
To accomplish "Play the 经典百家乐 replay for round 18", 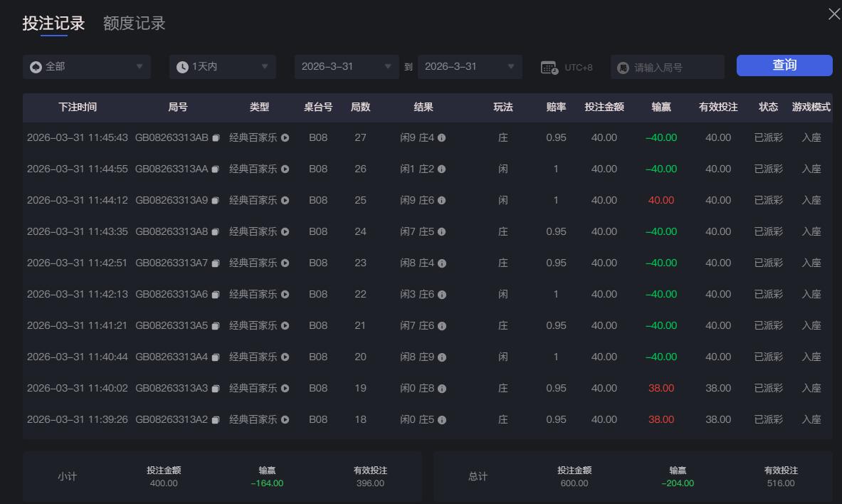I will point(284,419).
